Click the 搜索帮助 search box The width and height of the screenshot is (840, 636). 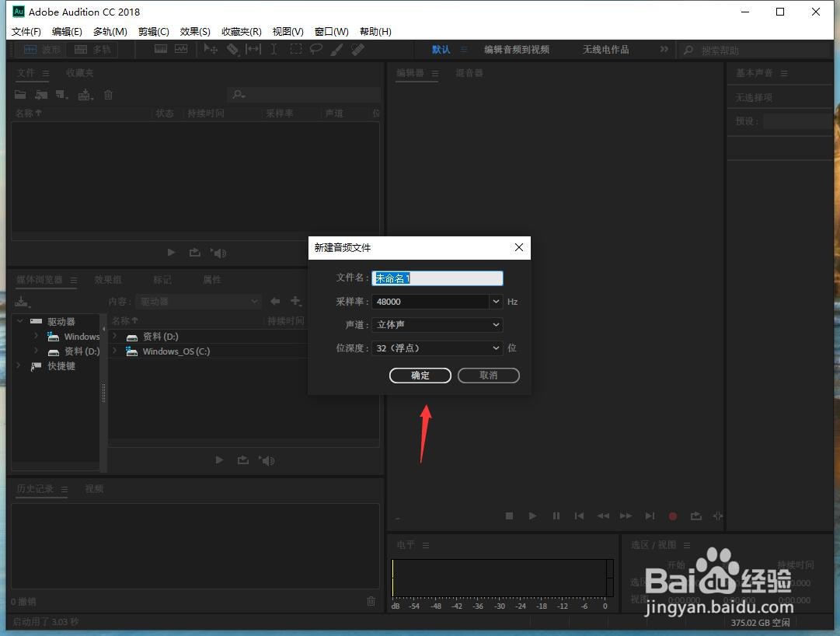[756, 51]
